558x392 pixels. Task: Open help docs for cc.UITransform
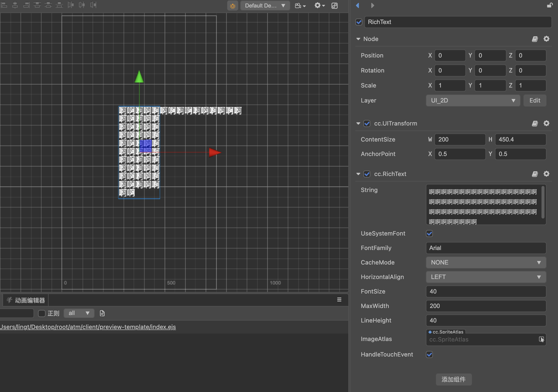pyautogui.click(x=535, y=123)
